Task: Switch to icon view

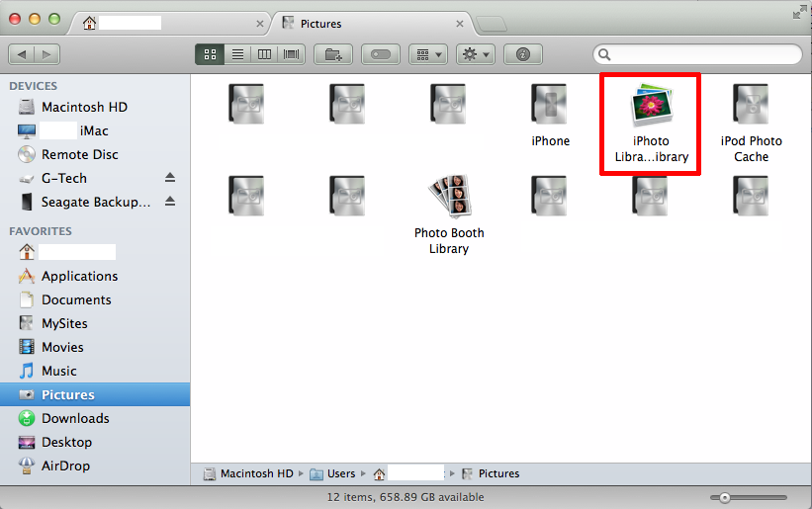Action: click(210, 54)
